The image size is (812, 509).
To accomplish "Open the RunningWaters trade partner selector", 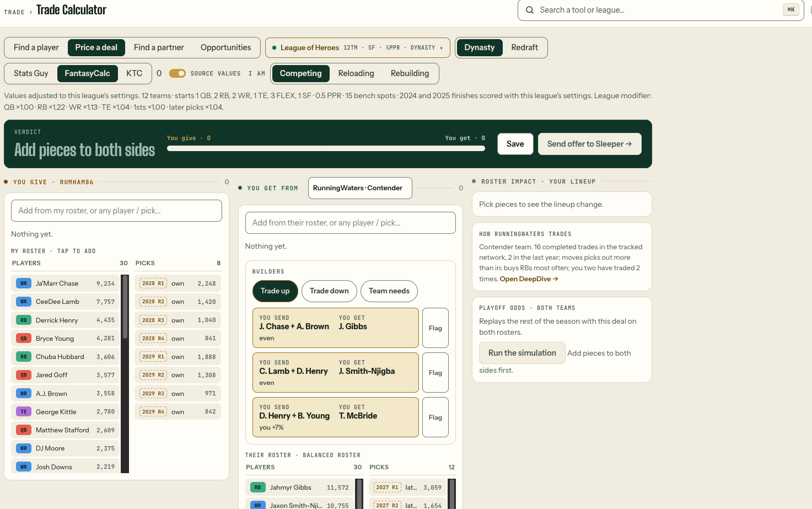I will pos(360,188).
